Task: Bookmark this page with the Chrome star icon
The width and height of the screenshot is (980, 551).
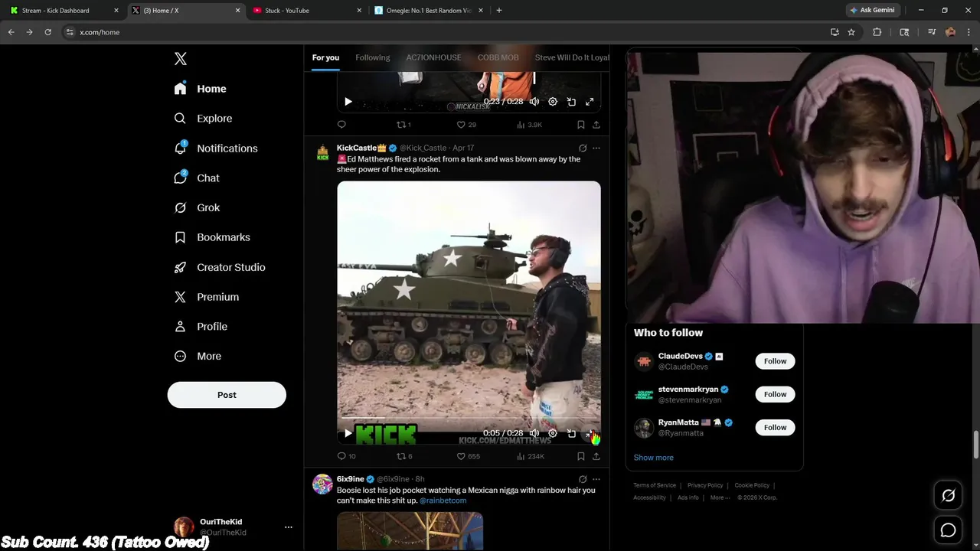Action: point(851,32)
